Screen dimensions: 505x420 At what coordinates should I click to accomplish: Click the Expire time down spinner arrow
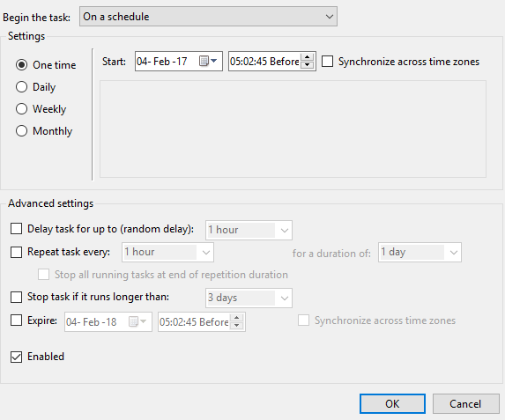click(237, 325)
